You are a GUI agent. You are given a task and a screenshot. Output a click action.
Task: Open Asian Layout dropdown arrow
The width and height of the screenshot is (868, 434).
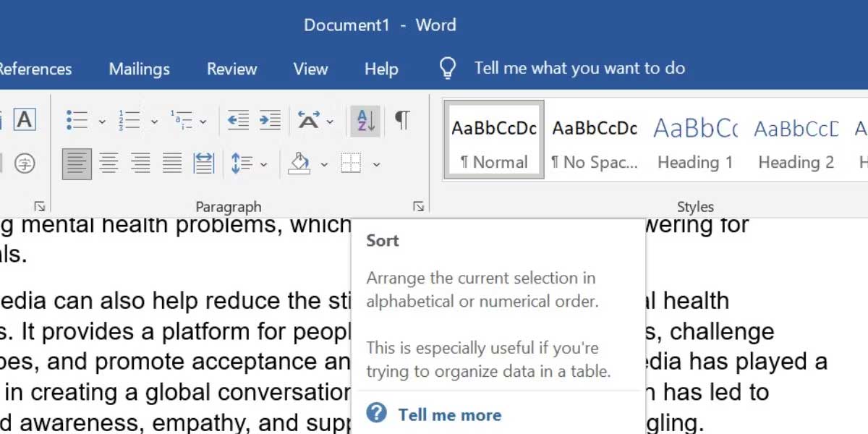click(330, 121)
